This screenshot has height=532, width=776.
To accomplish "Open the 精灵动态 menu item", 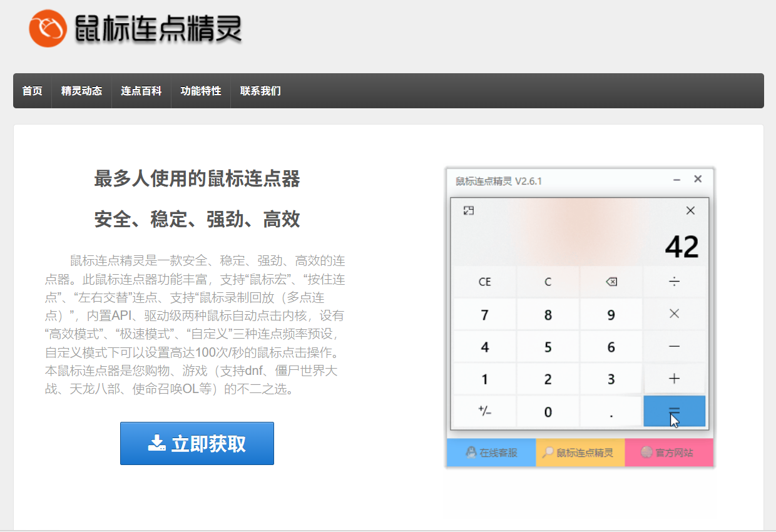I will [81, 91].
